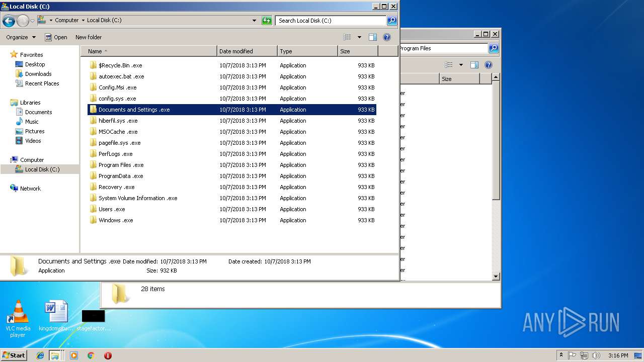The width and height of the screenshot is (644, 362).
Task: Open the recent pages dropdown arrow
Action: pos(32,21)
